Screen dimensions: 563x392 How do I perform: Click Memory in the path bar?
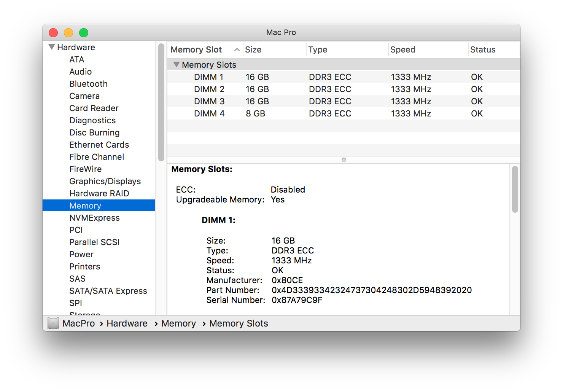[179, 323]
